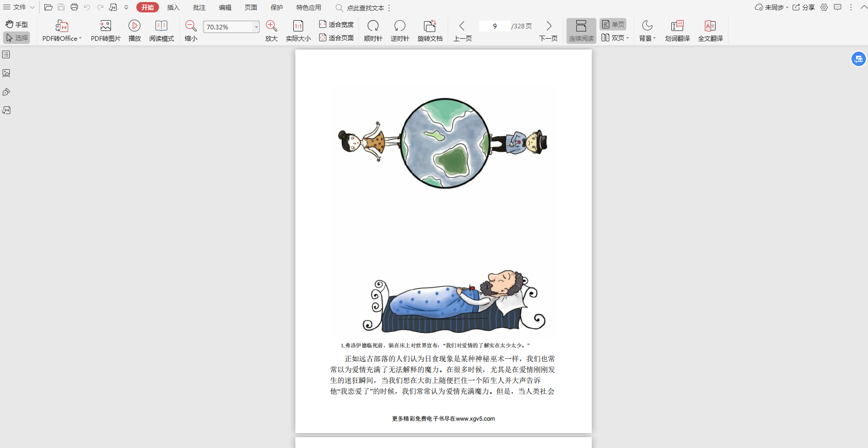Click the feedback message icon at top right
Screen dimensions: 868x448
click(838, 7)
